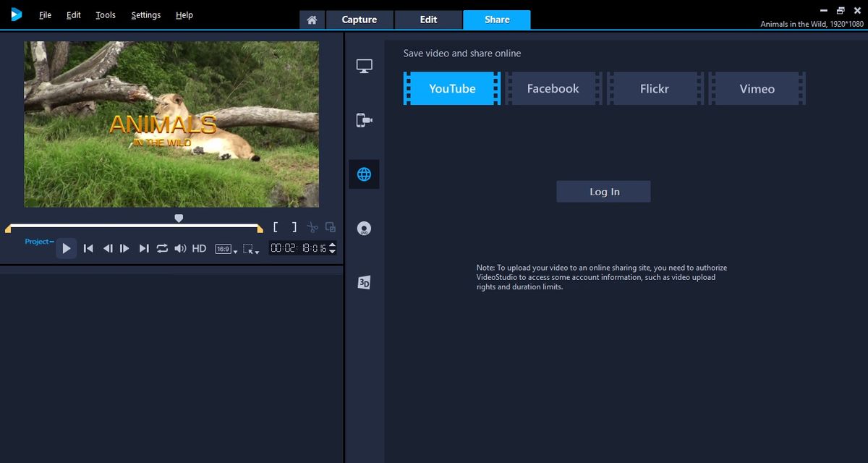Open the enlarge preview dropdown arrow
Screen dimensions: 868x463
pos(258,252)
